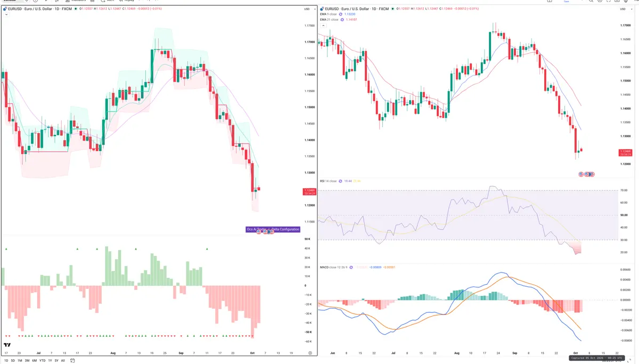This screenshot has width=639, height=364.
Task: Select the 3M time range
Action: [x=27, y=360]
